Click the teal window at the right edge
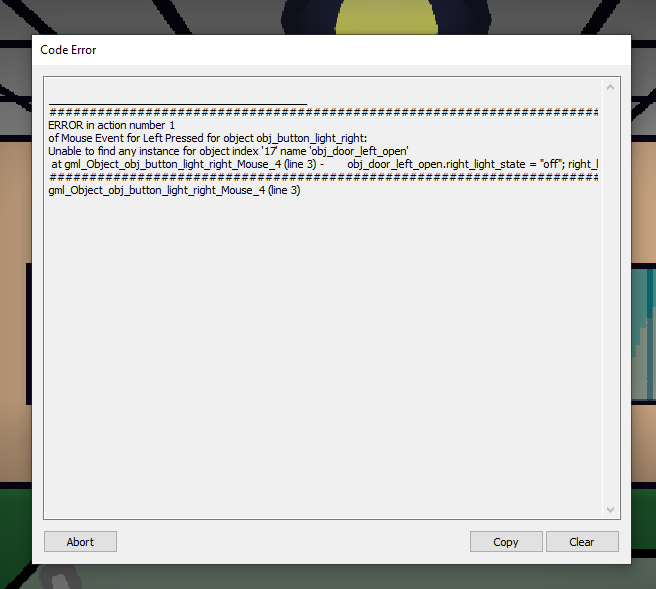Image resolution: width=656 pixels, height=589 pixels. click(643, 333)
